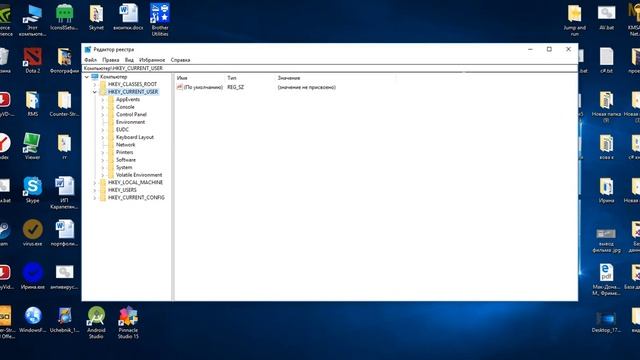The width and height of the screenshot is (640, 360).
Task: Select the Volatile Environment registry key
Action: [139, 175]
